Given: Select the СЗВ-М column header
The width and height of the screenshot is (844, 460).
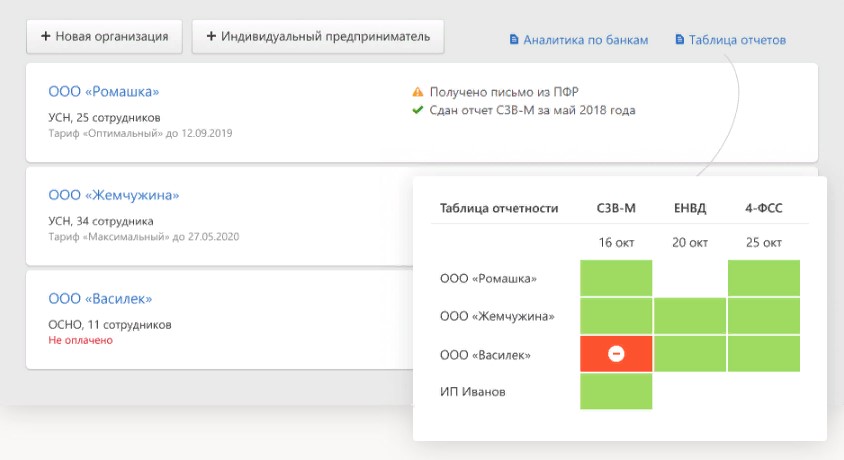Looking at the screenshot, I should [616, 208].
